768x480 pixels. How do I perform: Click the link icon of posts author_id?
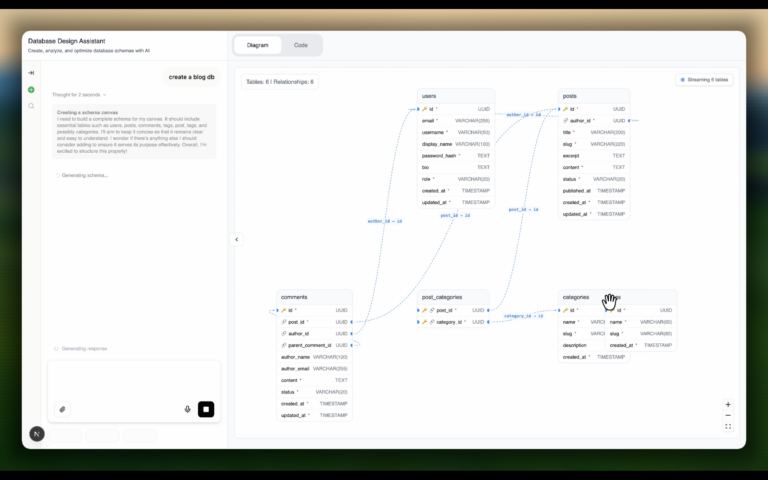[565, 120]
